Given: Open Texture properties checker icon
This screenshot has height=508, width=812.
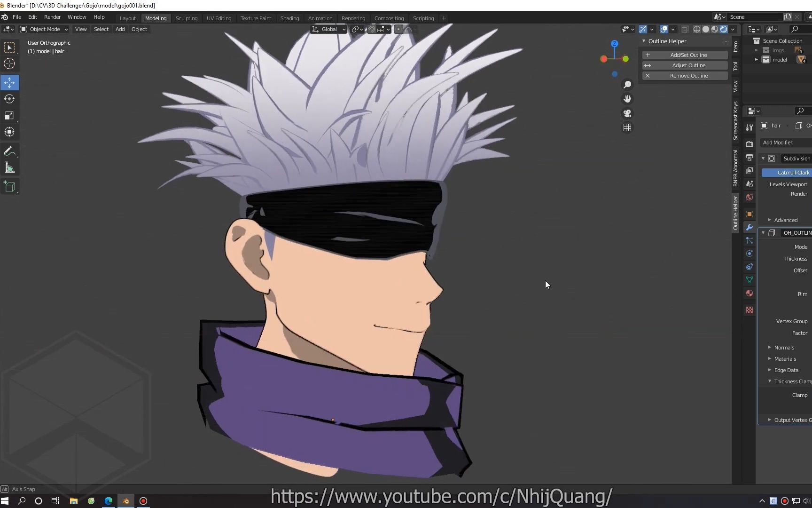Looking at the screenshot, I should (x=750, y=310).
